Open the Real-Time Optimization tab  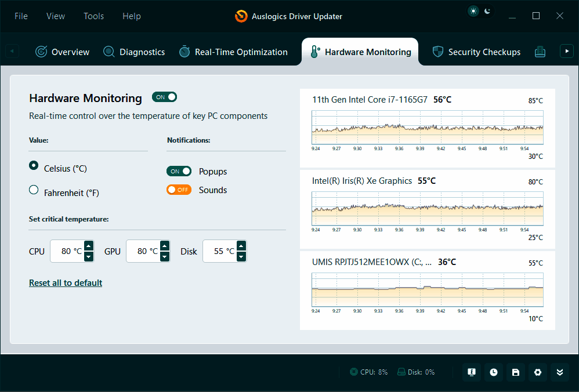[233, 52]
